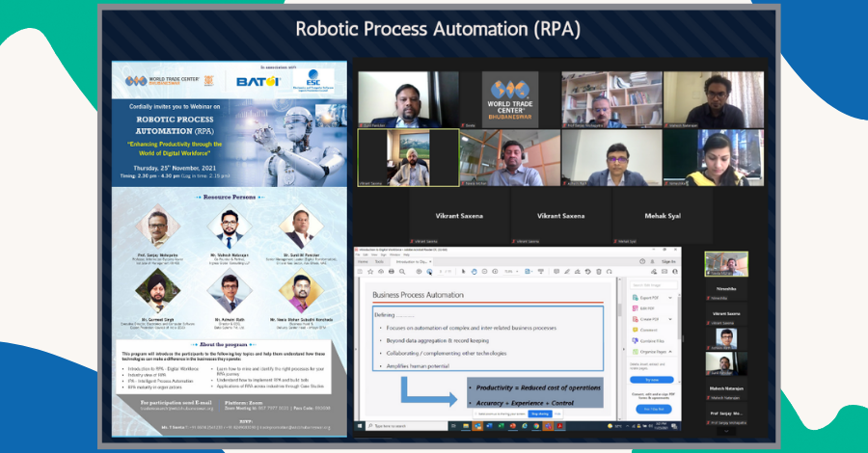This screenshot has width=868, height=453.
Task: Click the Zoom out minus icon
Action: (484, 272)
